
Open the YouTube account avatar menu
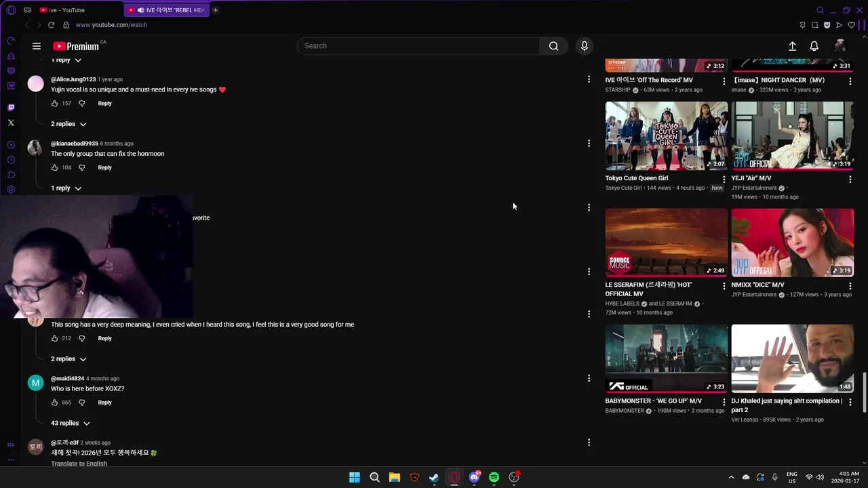click(x=840, y=46)
